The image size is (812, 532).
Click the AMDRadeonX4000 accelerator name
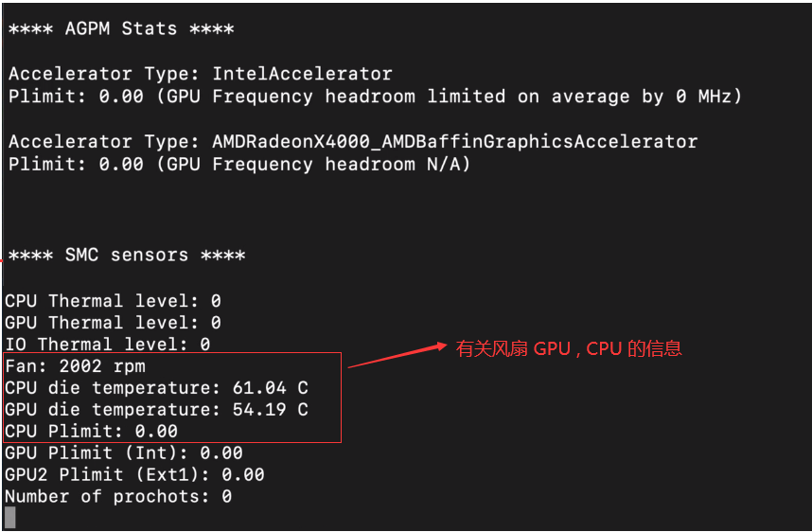click(454, 141)
